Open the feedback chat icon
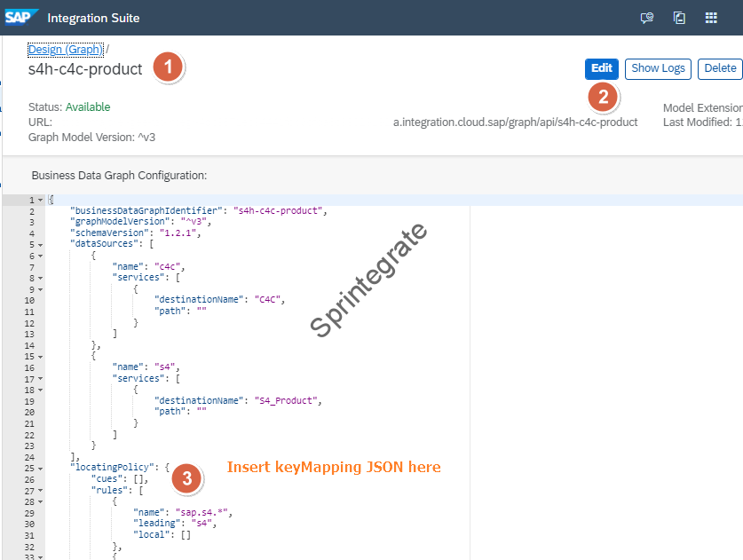 (x=647, y=18)
